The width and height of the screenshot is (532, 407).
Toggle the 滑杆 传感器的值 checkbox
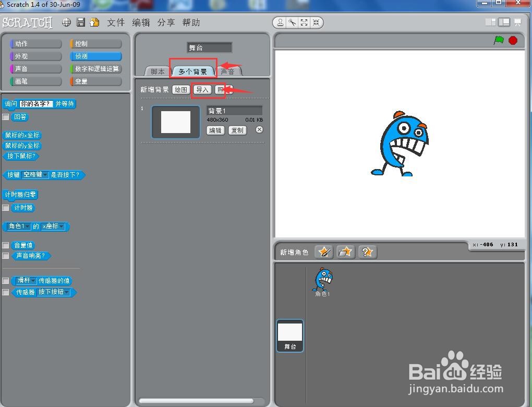coord(5,281)
